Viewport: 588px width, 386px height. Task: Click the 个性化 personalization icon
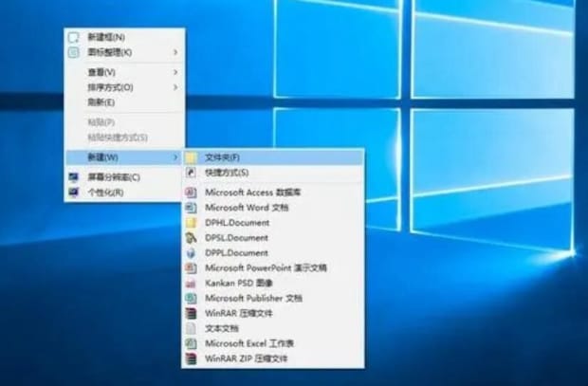pos(73,192)
